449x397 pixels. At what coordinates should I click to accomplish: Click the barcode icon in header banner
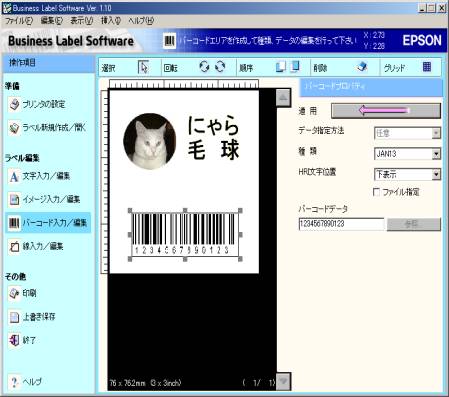click(x=170, y=41)
